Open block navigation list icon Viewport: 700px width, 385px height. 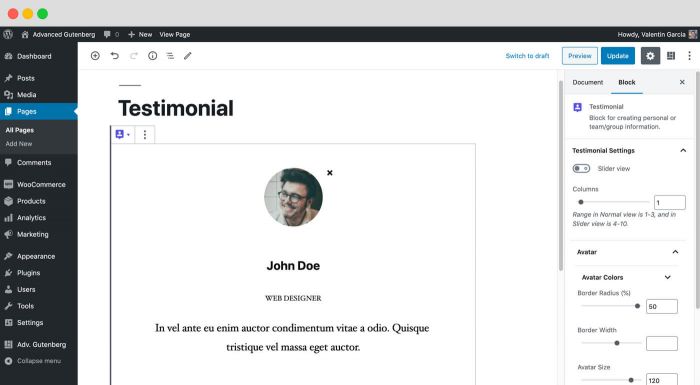tap(170, 56)
